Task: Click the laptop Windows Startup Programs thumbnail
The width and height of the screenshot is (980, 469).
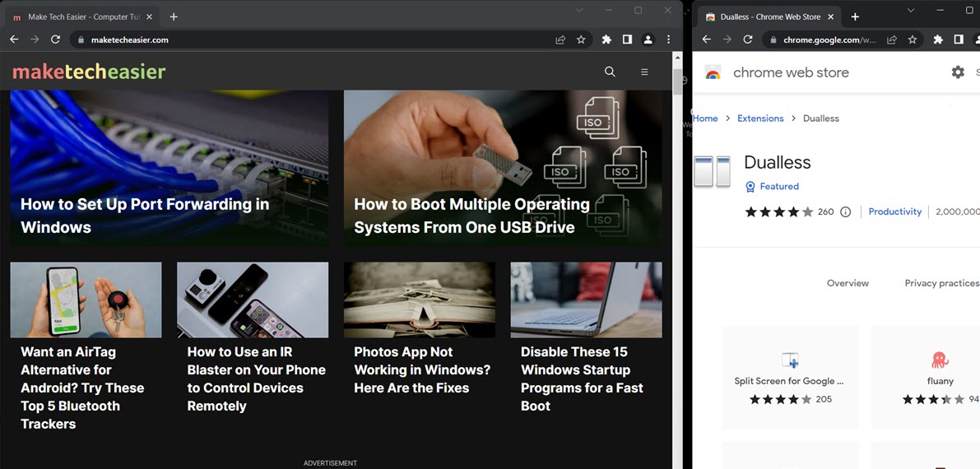Action: click(x=586, y=300)
